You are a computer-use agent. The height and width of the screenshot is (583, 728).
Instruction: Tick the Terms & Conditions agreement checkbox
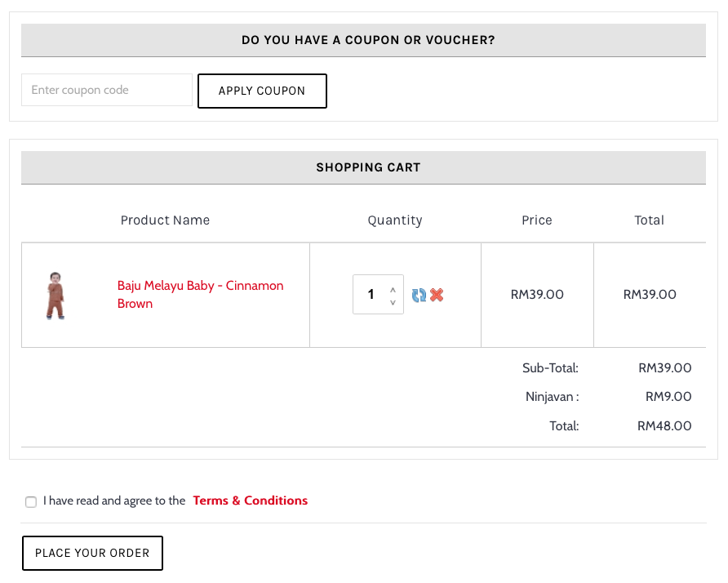[x=31, y=501]
